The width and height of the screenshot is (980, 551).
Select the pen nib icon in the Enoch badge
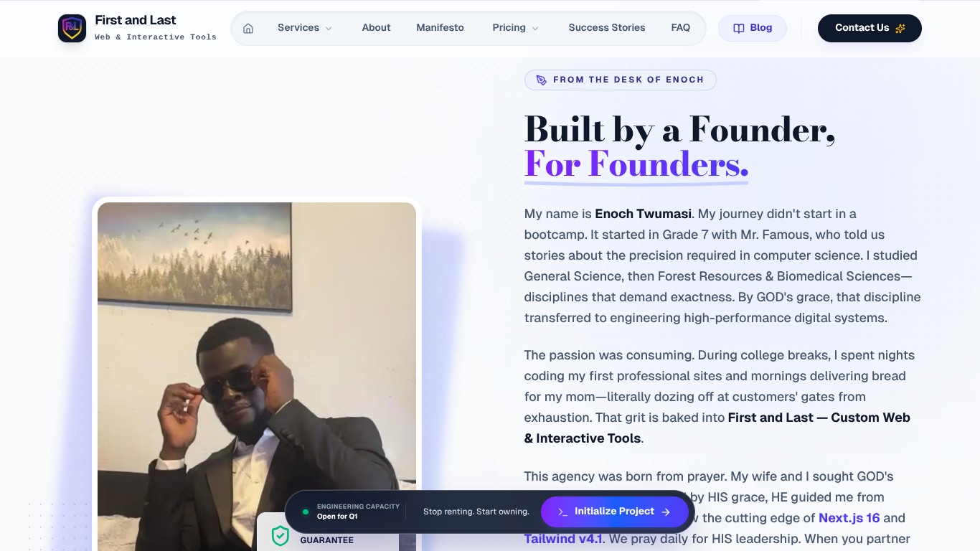(x=540, y=80)
